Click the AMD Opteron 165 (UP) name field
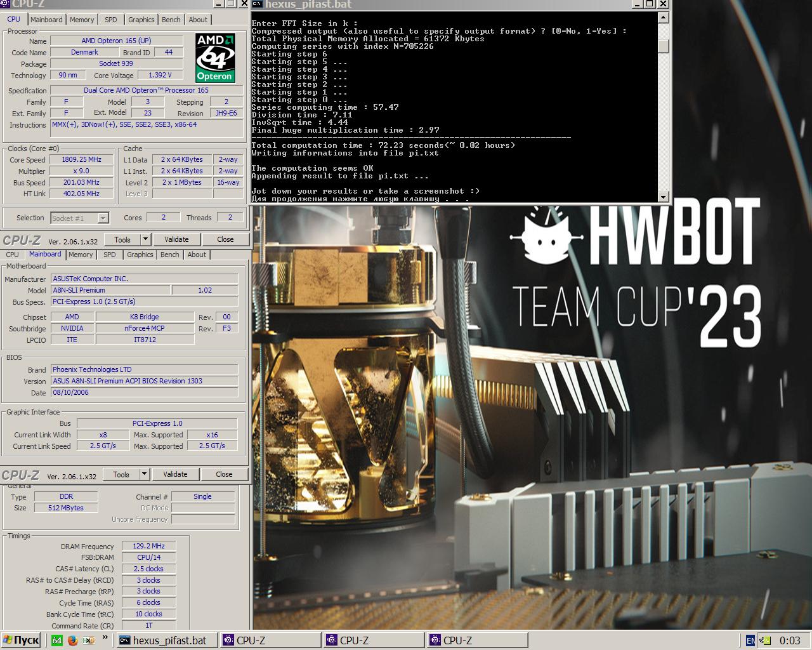 tap(117, 41)
